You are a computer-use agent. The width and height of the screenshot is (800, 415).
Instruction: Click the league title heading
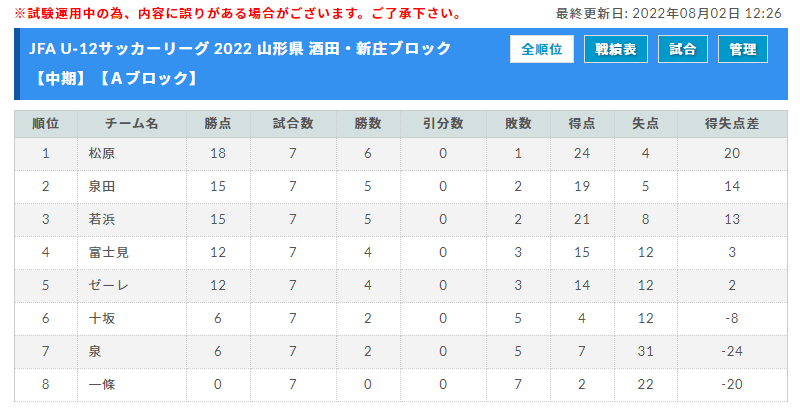[x=240, y=63]
